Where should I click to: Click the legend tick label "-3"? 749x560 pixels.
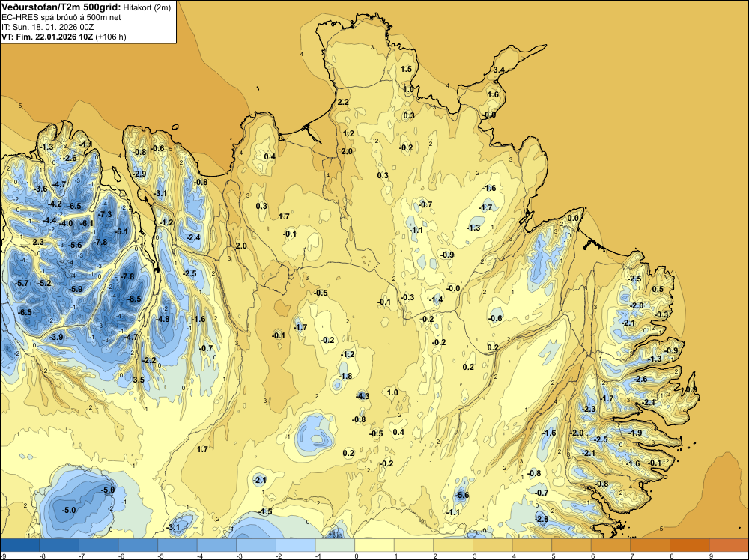click(239, 556)
